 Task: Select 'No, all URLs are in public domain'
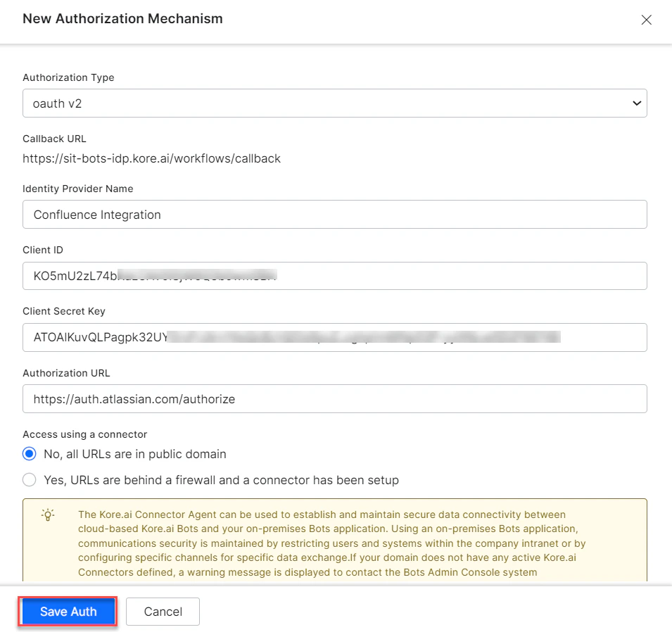[x=29, y=454]
